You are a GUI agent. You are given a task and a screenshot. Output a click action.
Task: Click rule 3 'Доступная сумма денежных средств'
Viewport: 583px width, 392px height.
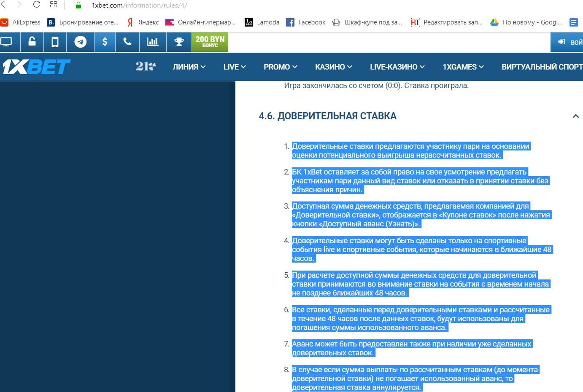pyautogui.click(x=421, y=215)
